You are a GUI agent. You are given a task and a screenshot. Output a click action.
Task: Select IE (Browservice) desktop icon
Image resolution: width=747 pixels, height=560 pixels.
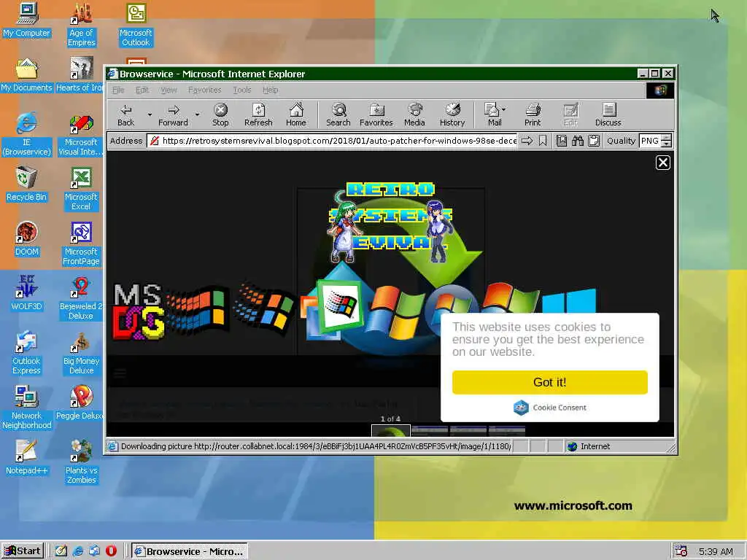pyautogui.click(x=27, y=135)
